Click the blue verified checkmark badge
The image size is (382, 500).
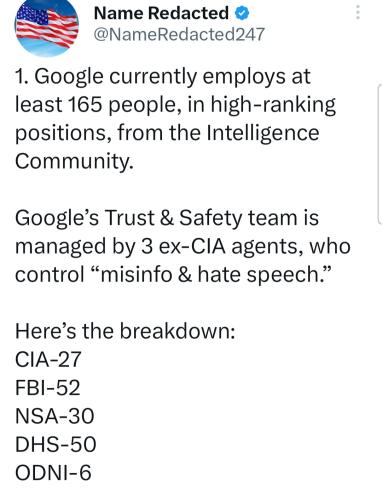pos(242,14)
